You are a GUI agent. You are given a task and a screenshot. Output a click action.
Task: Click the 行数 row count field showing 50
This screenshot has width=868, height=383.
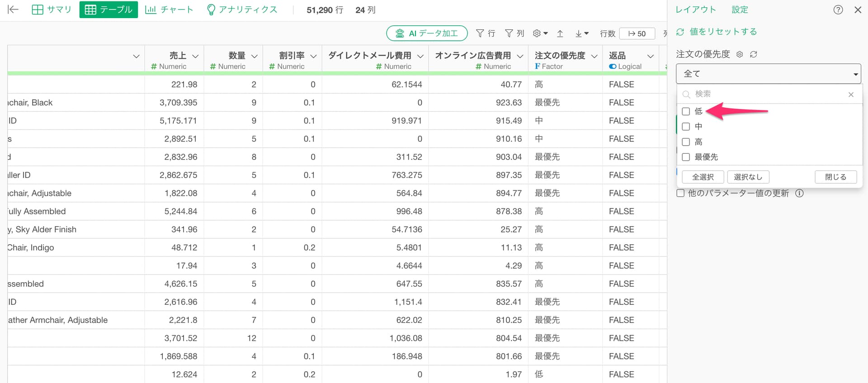point(637,33)
